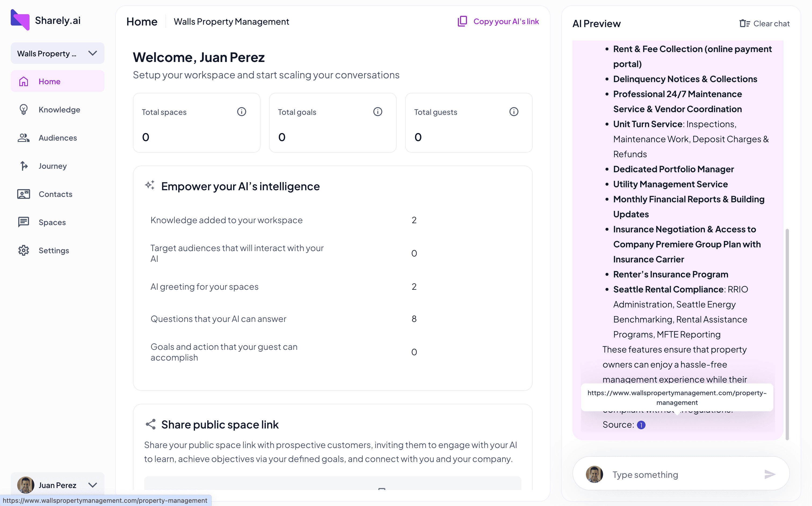812x506 pixels.
Task: Click the AI Preview chat scrollbar
Action: pos(787,334)
